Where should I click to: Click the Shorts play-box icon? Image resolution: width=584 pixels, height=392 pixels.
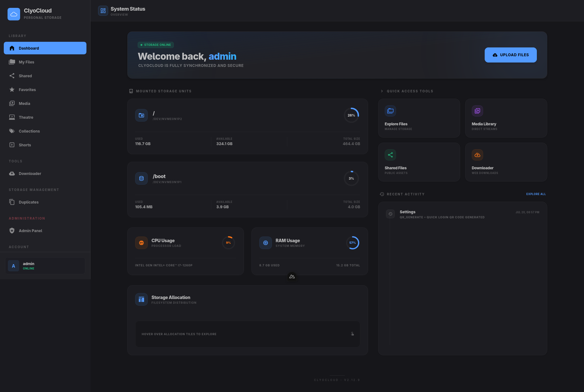coord(12,145)
